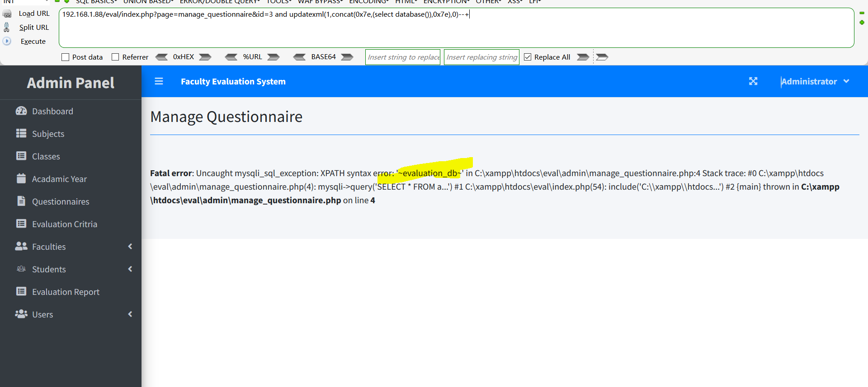
Task: Click the fullscreen expand icon in header
Action: coord(753,81)
